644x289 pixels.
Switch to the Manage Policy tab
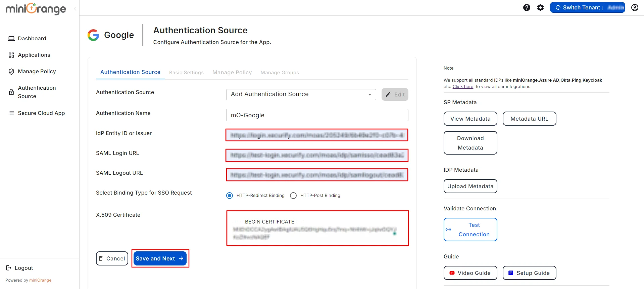[x=232, y=73]
